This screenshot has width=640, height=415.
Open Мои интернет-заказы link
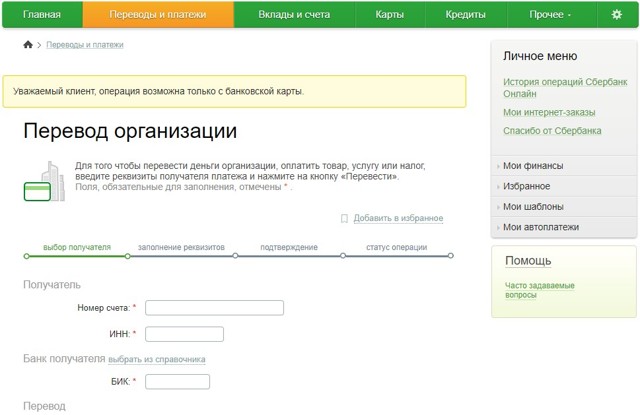[x=549, y=112]
